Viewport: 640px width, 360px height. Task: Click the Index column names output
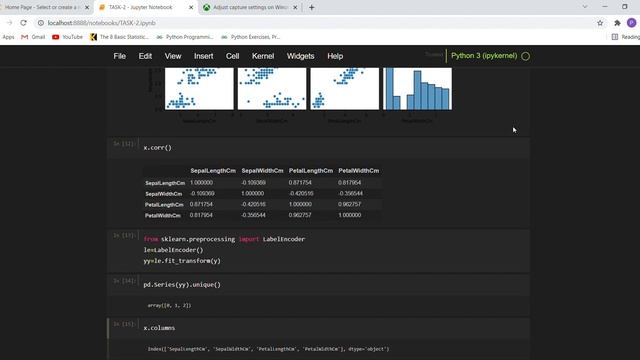268,349
